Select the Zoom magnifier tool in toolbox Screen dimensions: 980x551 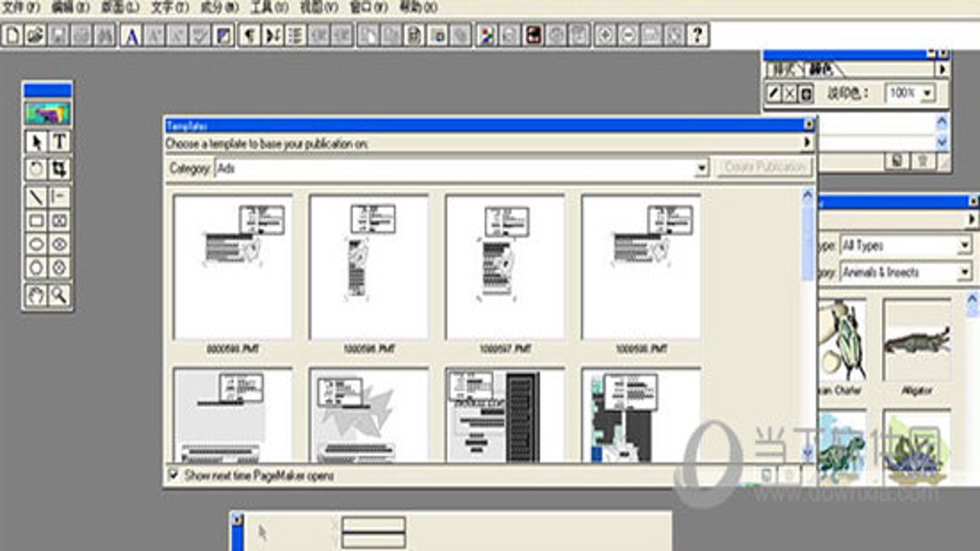coord(60,295)
